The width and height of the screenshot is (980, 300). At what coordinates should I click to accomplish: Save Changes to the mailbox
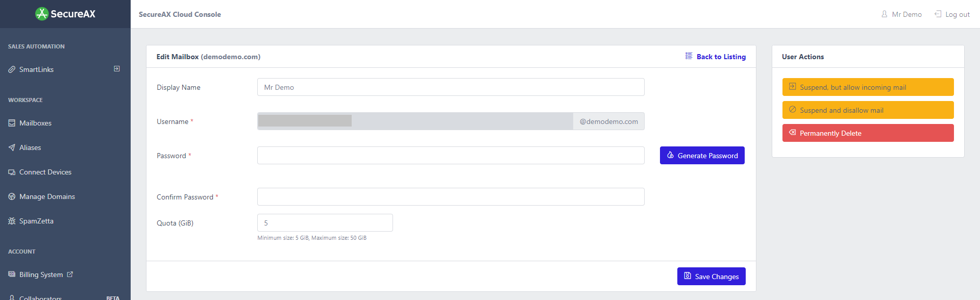pyautogui.click(x=711, y=277)
